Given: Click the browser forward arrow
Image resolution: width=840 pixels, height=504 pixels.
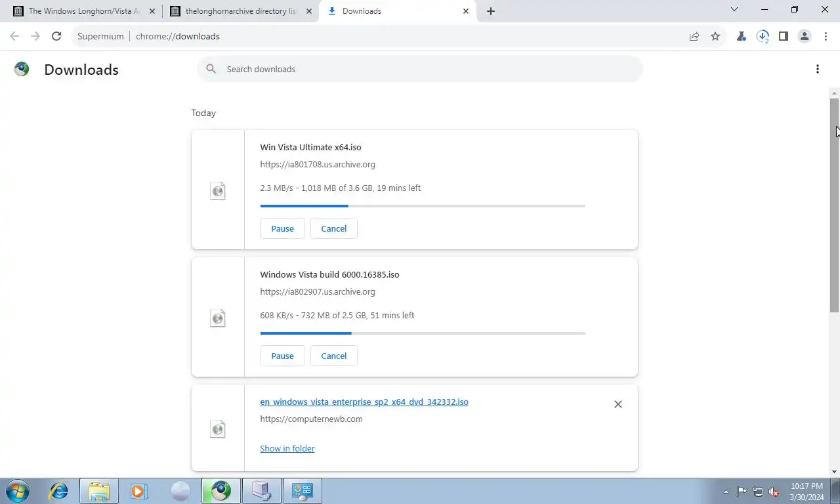Looking at the screenshot, I should (x=35, y=36).
